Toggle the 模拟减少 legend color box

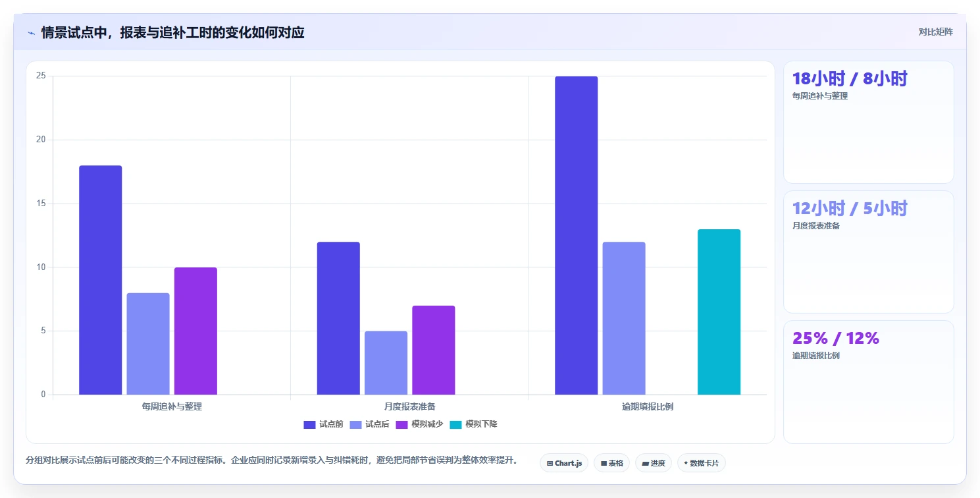pos(402,424)
